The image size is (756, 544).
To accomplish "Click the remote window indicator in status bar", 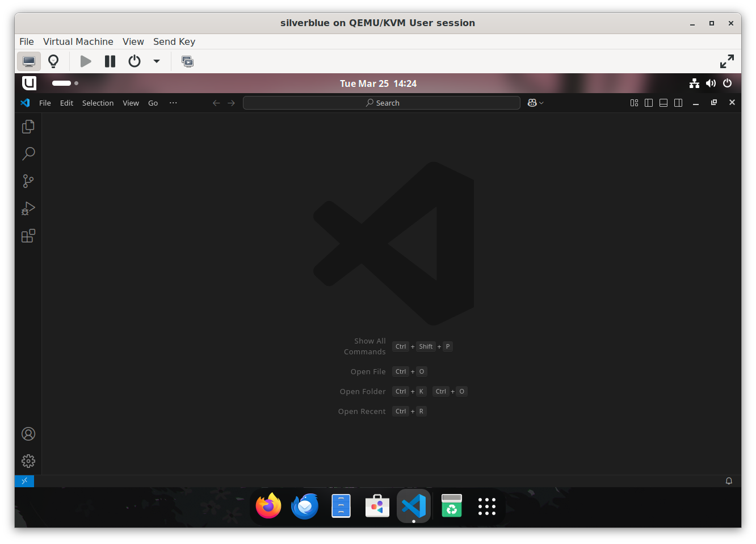I will pyautogui.click(x=24, y=481).
